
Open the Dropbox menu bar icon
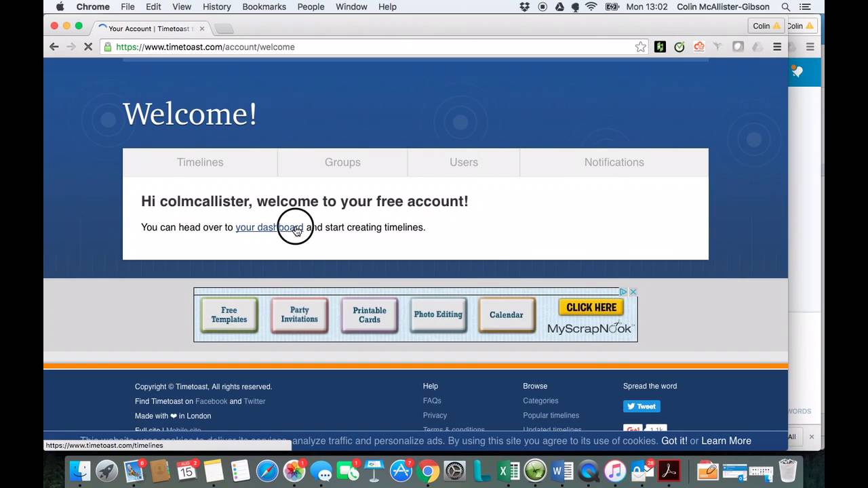pos(524,7)
